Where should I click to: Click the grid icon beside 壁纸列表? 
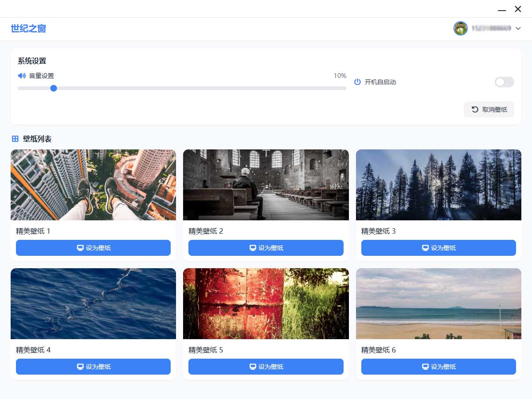15,139
